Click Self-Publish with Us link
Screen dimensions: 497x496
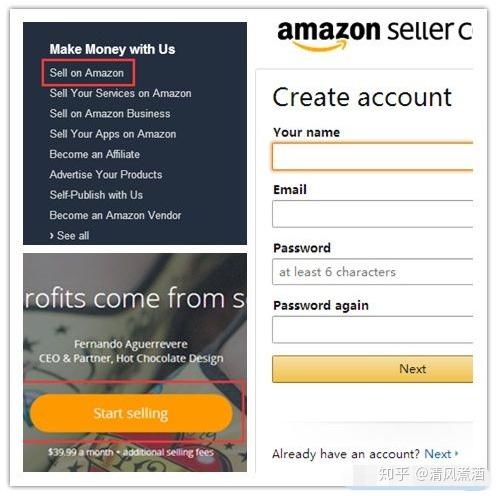tap(96, 195)
